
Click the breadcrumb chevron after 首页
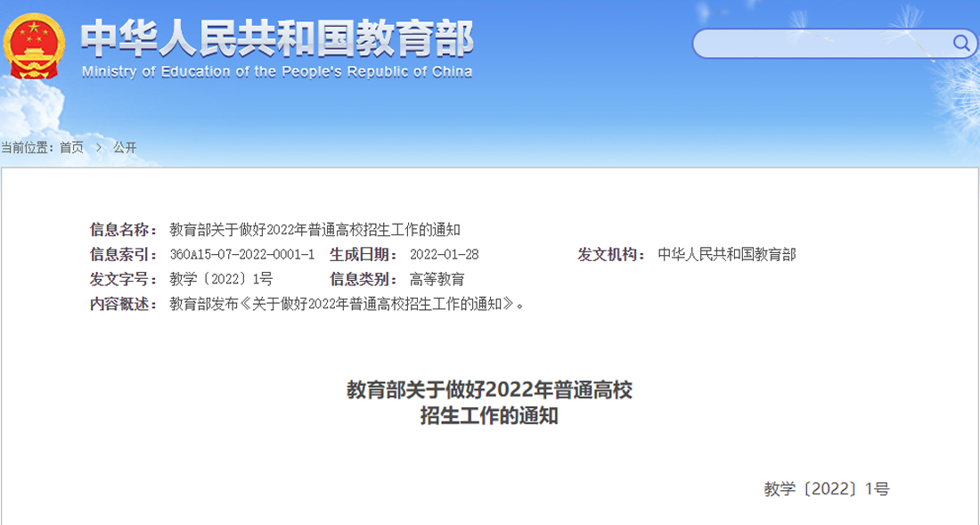98,147
